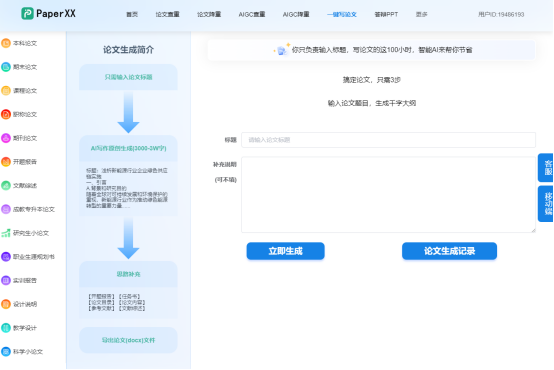554x370 pixels.
Task: Select the 教学设计 teal icon
Action: [6, 328]
